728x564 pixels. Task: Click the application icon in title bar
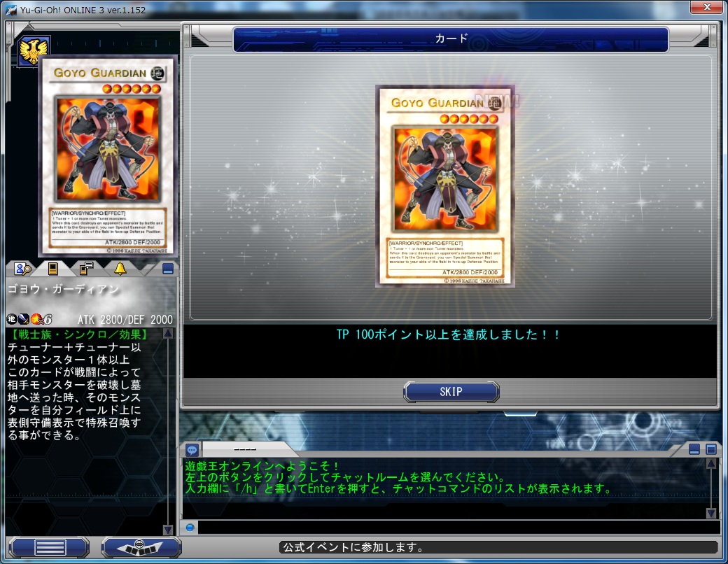pos(11,10)
